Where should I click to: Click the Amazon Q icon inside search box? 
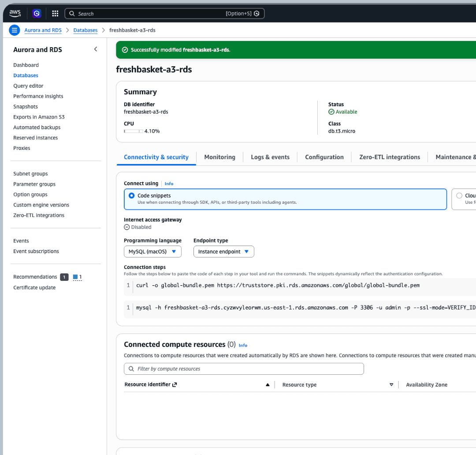pyautogui.click(x=257, y=13)
